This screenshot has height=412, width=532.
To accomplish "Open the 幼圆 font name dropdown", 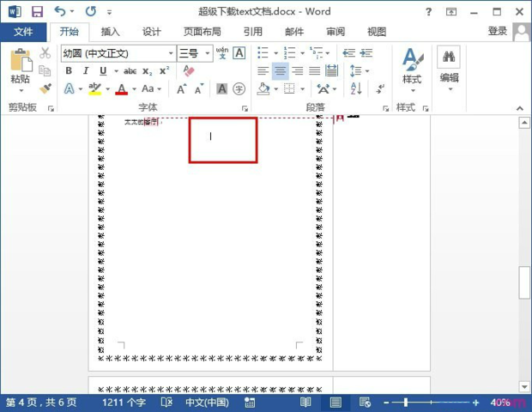I will coord(171,53).
